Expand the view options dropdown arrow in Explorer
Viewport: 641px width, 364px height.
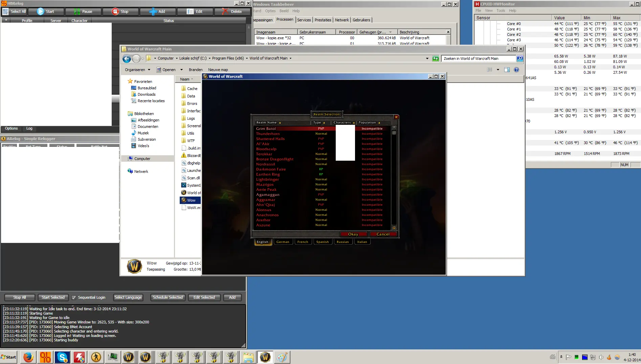498,70
